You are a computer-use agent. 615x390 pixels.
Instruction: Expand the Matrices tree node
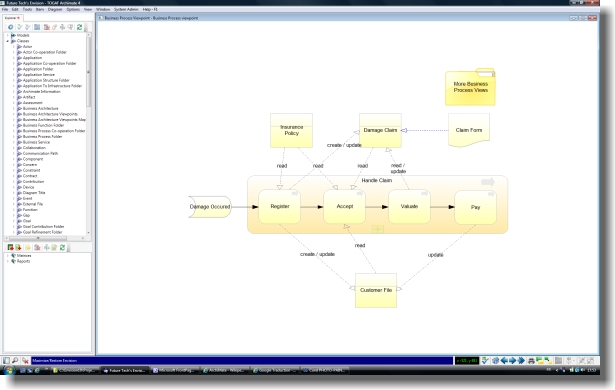coord(7,255)
